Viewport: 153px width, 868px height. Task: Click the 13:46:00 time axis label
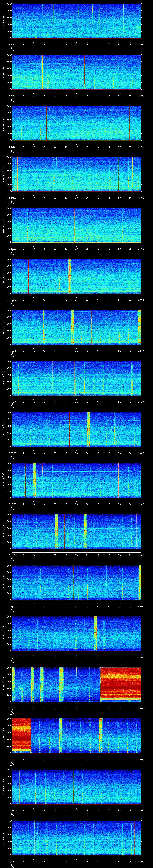click(x=12, y=810)
